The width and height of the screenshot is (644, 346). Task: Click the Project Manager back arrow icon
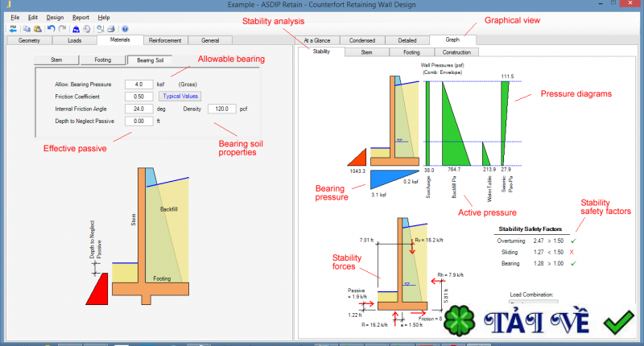[x=13, y=29]
